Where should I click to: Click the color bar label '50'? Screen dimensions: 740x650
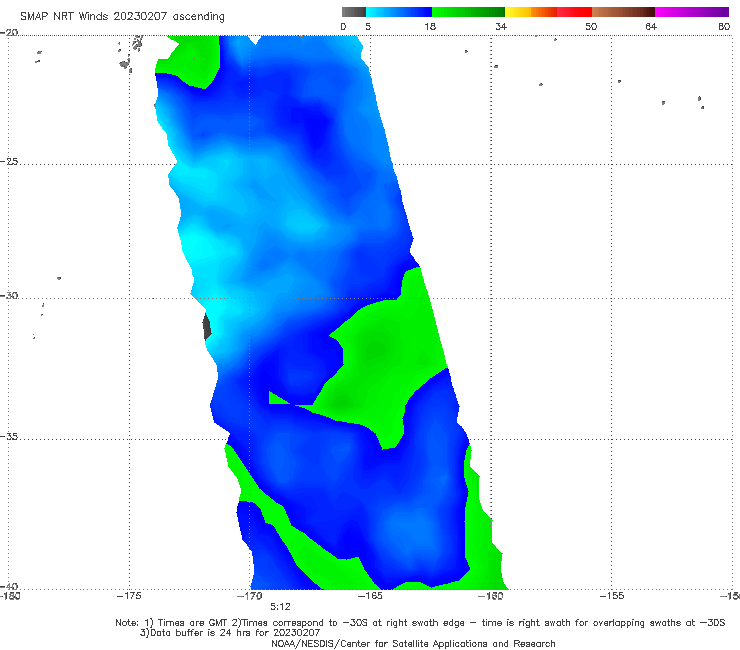click(591, 26)
